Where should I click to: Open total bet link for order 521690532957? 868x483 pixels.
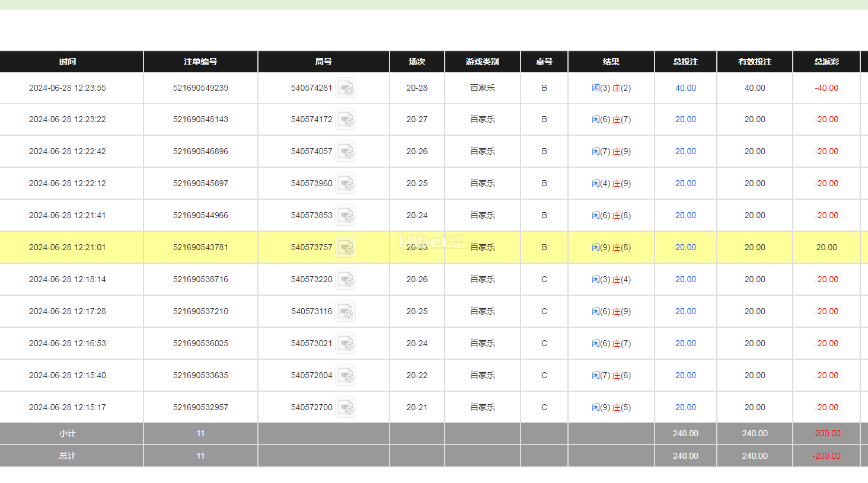click(685, 407)
